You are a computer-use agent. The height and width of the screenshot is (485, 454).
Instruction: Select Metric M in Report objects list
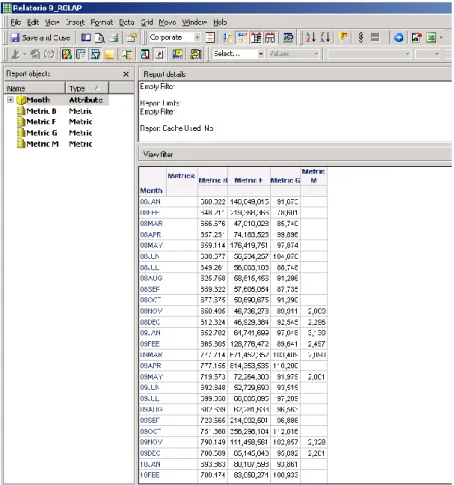42,144
